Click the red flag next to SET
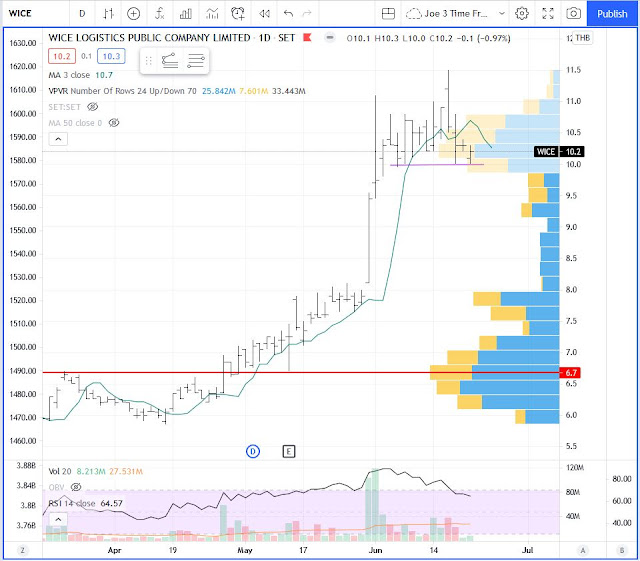 pos(307,38)
